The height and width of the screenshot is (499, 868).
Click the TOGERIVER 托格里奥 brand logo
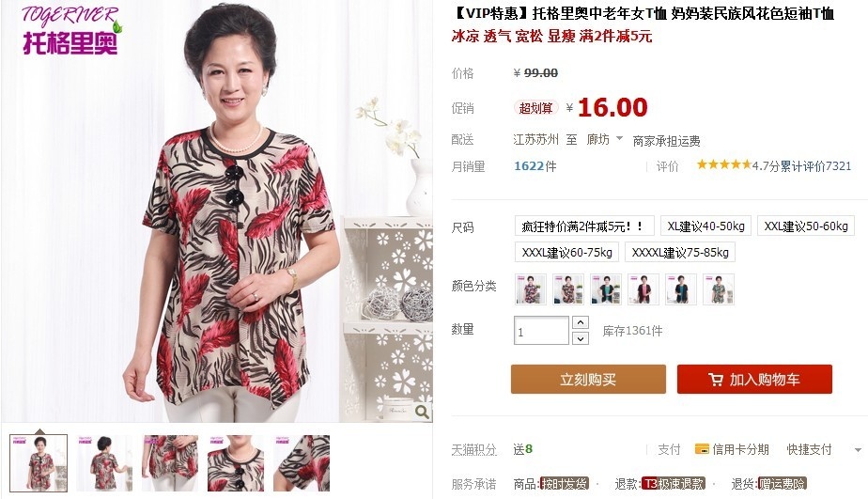pos(70,31)
